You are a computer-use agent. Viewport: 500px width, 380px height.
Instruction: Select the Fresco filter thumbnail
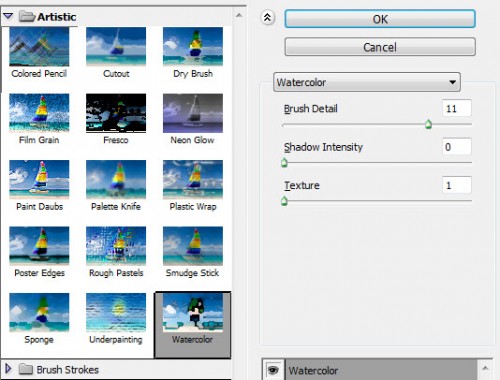point(116,113)
